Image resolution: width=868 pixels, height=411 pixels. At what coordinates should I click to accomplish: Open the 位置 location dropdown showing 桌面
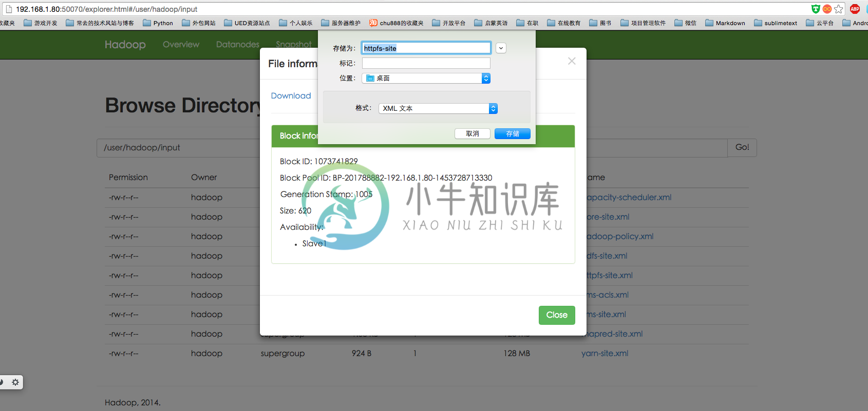point(426,78)
